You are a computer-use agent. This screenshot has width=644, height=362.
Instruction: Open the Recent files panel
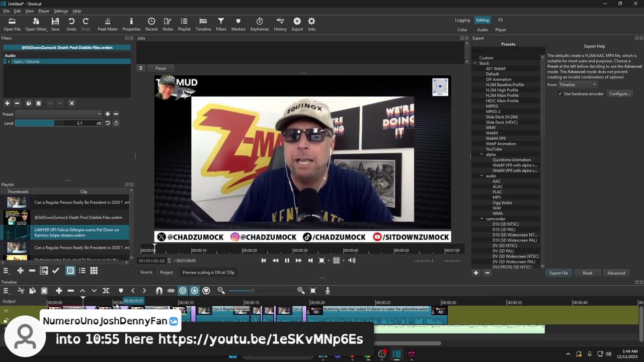point(151,24)
